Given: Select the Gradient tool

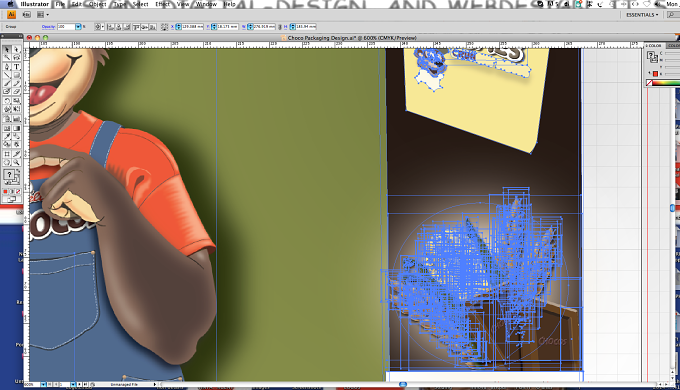Looking at the screenshot, I should pyautogui.click(x=16, y=128).
